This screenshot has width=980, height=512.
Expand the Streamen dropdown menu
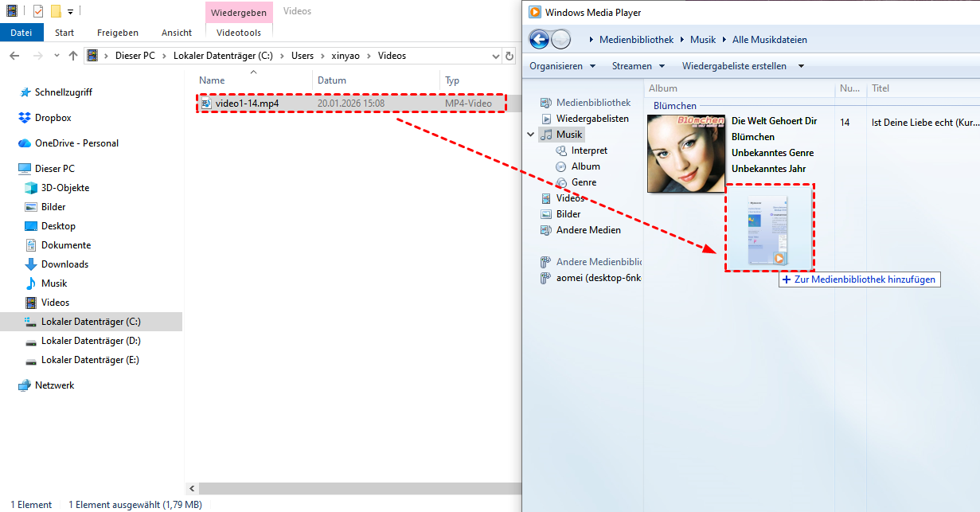(638, 66)
